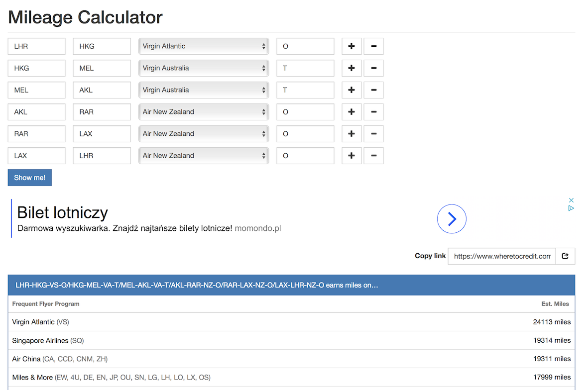The height and width of the screenshot is (390, 588).
Task: Open the carrier dropdown on the HKG-MEL row
Action: (x=204, y=68)
